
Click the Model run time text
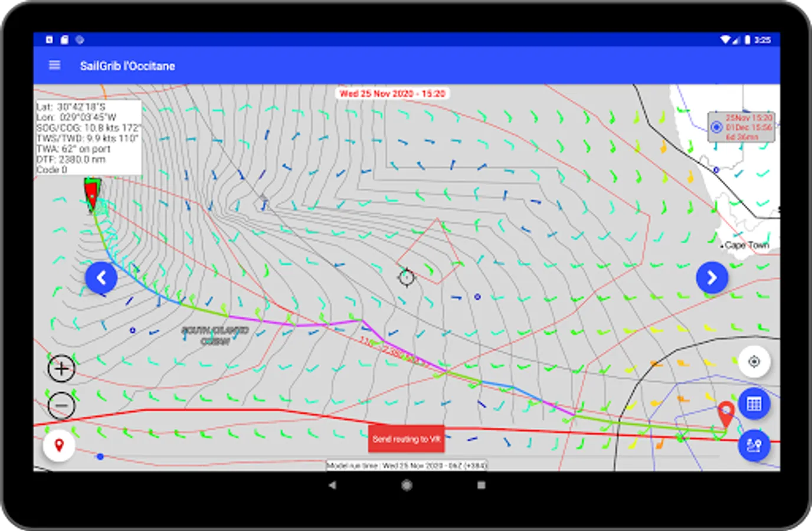coord(407,466)
